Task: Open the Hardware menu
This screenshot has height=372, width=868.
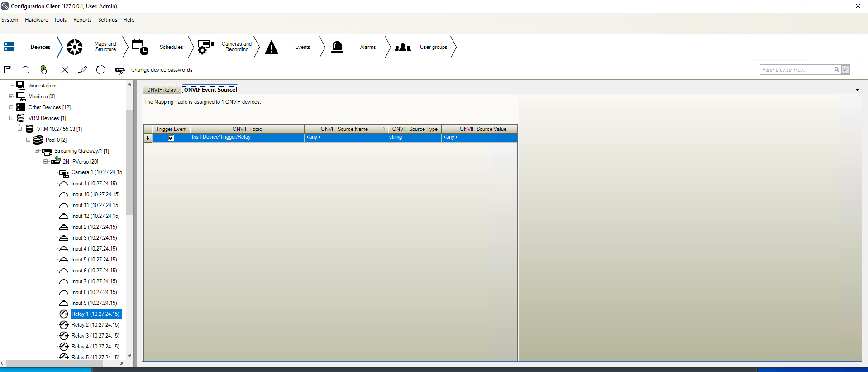Action: 36,20
